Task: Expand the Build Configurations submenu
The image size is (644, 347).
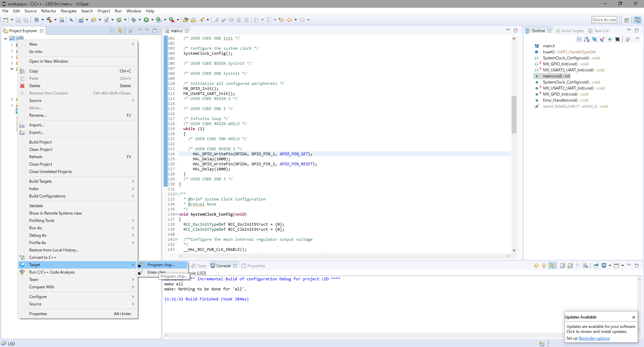Action: (x=47, y=196)
